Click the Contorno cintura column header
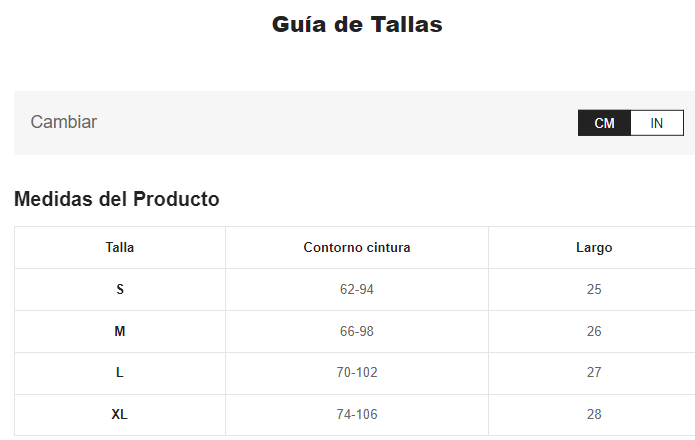Viewport: 695px width, 440px height. (x=357, y=247)
